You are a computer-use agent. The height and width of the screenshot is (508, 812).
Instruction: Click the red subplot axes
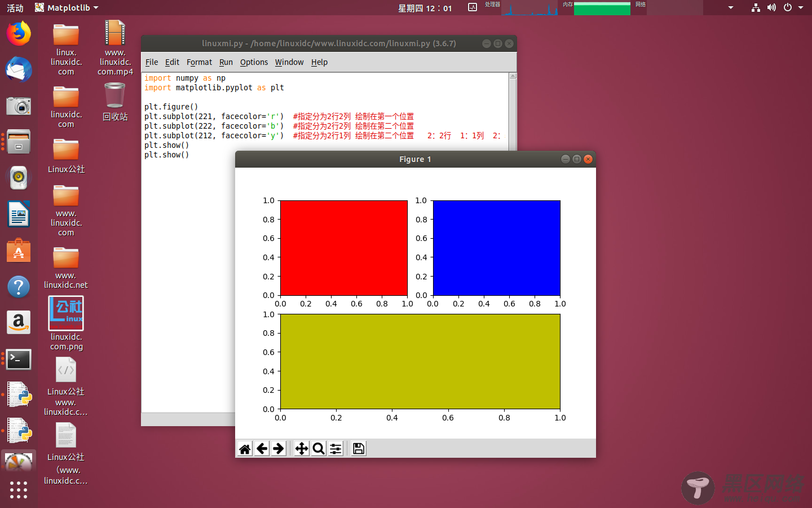344,248
